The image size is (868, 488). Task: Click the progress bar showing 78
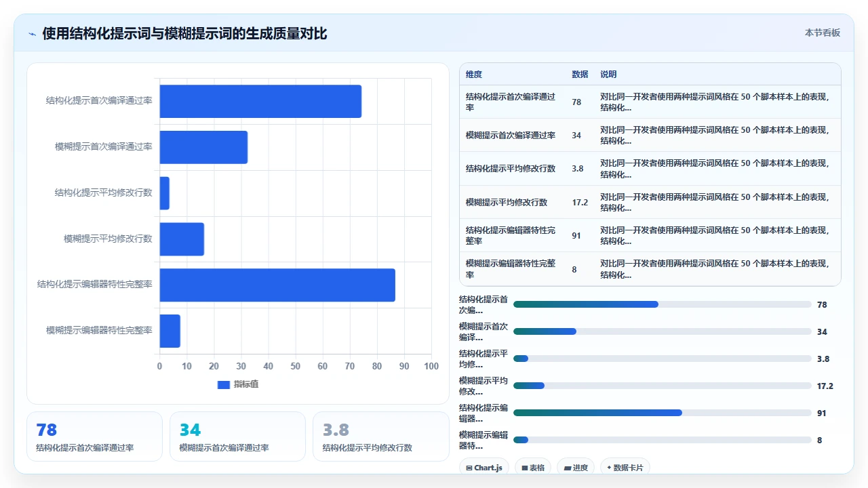click(662, 304)
